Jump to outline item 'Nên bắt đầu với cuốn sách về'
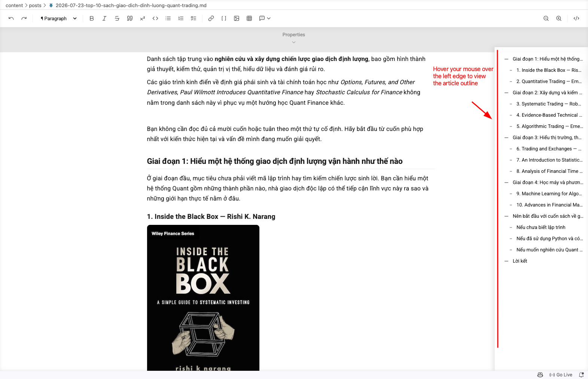Screen dimensions: 588x379 point(548,216)
